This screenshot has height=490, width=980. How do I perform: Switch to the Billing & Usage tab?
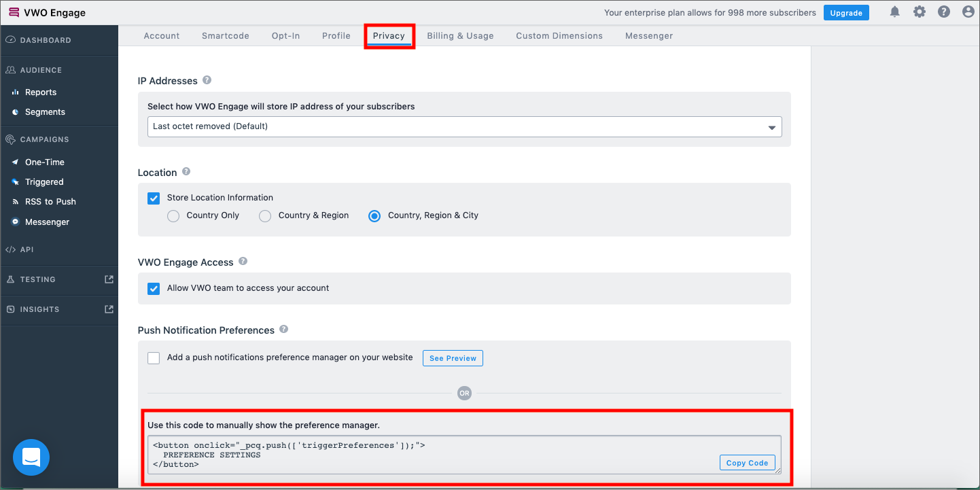(461, 35)
